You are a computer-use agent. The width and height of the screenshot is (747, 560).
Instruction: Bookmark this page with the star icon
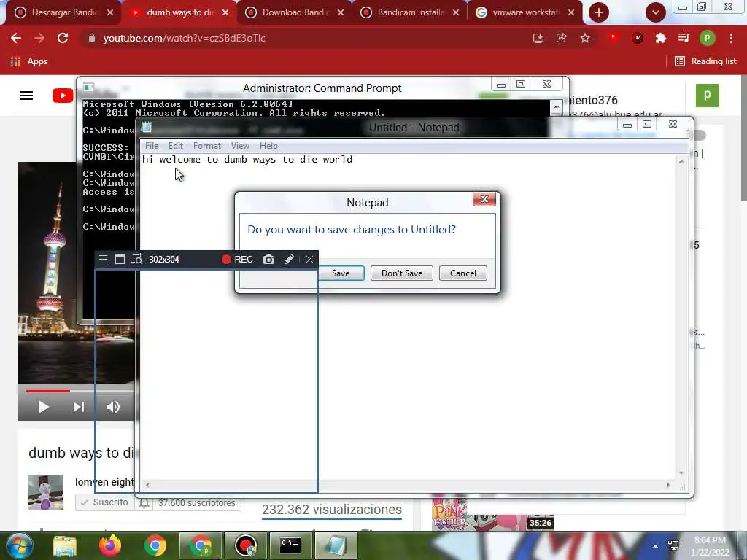[585, 38]
